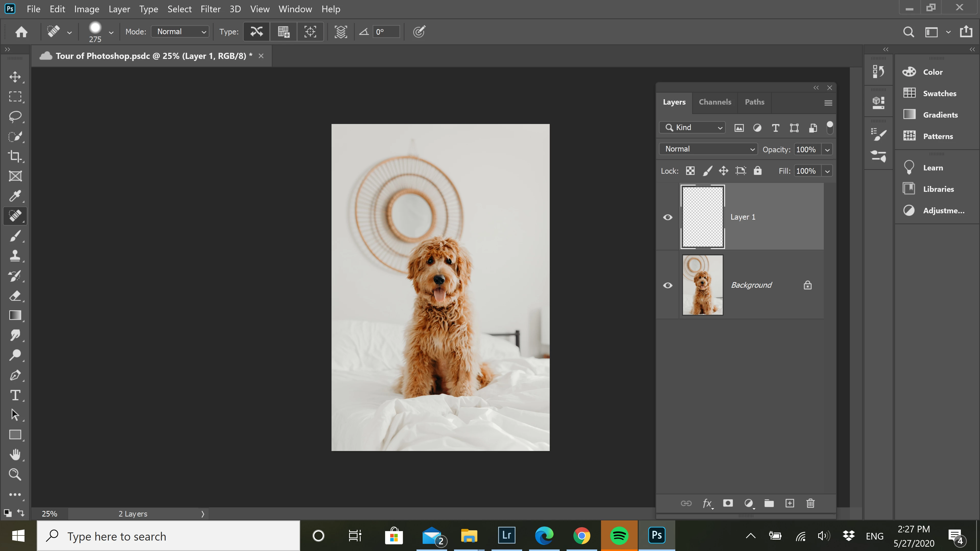This screenshot has height=551, width=980.
Task: Select the Eyedropper tool
Action: [x=15, y=196]
